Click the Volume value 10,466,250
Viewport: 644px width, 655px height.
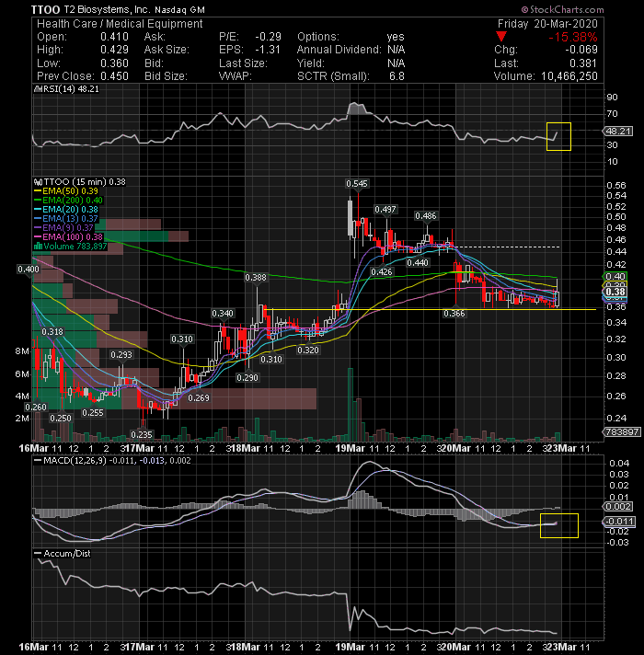569,76
